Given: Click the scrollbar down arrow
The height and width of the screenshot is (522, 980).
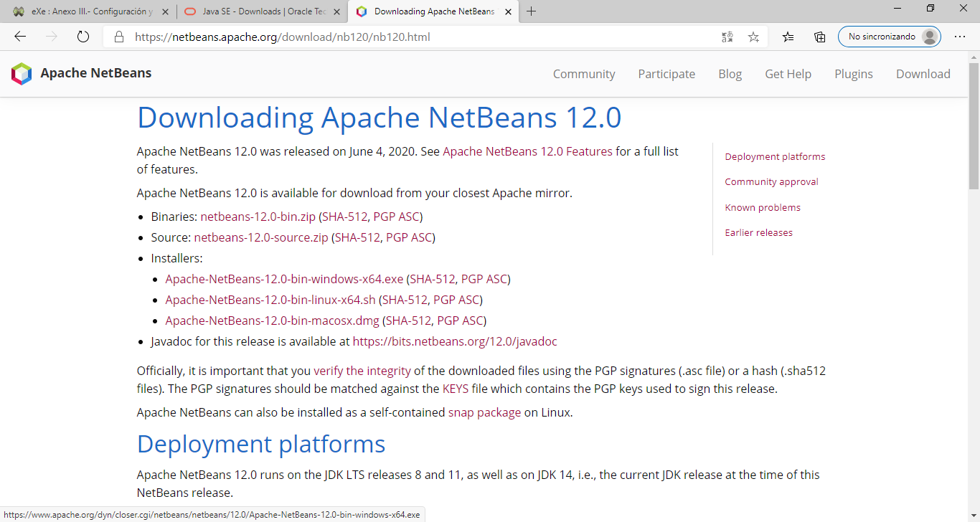Looking at the screenshot, I should point(974,516).
